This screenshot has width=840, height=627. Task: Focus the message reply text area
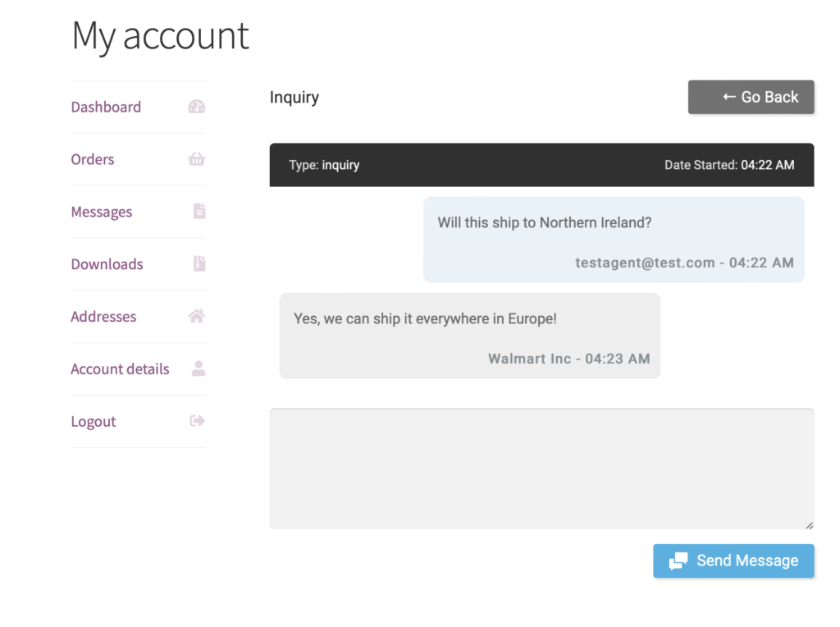point(541,469)
